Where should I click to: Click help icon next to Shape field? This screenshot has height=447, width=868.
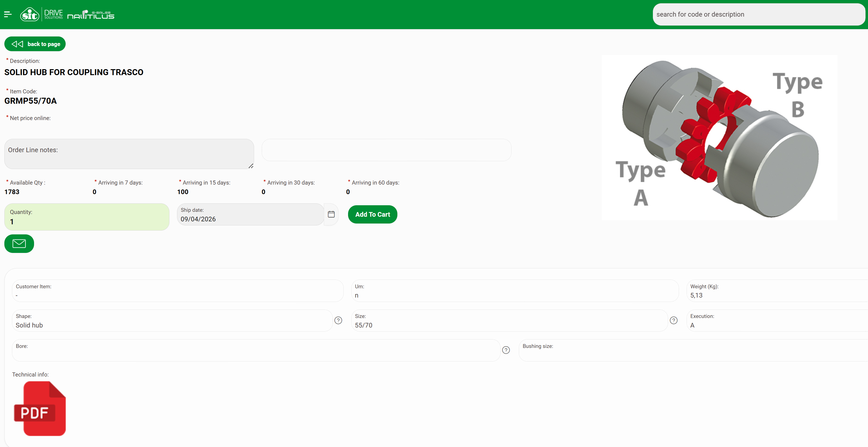(338, 320)
